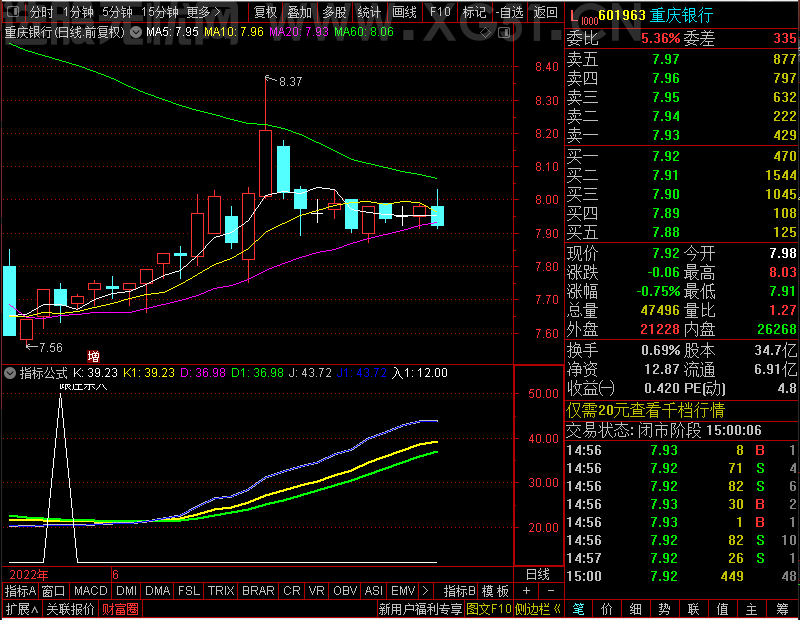Select the 值 value tab
Viewport: 800px width, 620px height.
click(x=722, y=609)
